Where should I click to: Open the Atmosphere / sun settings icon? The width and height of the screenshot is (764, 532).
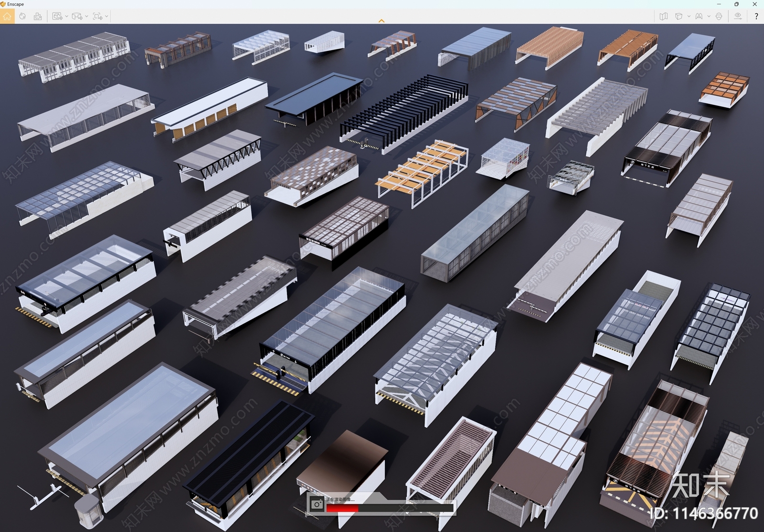(22, 16)
